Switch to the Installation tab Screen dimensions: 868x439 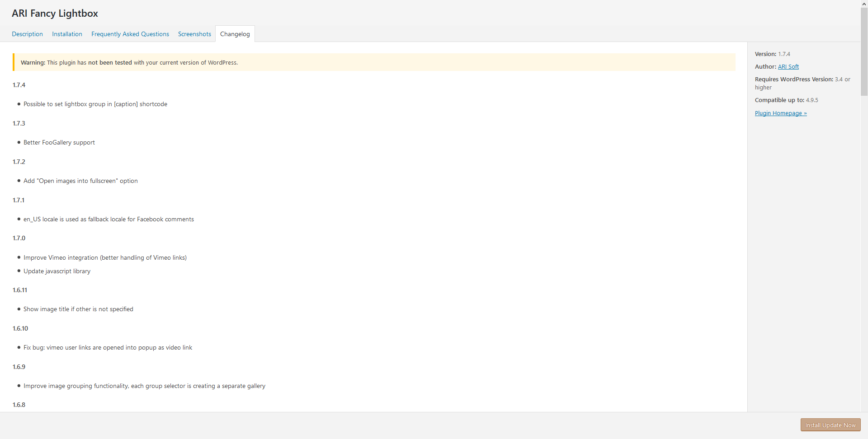click(x=67, y=34)
